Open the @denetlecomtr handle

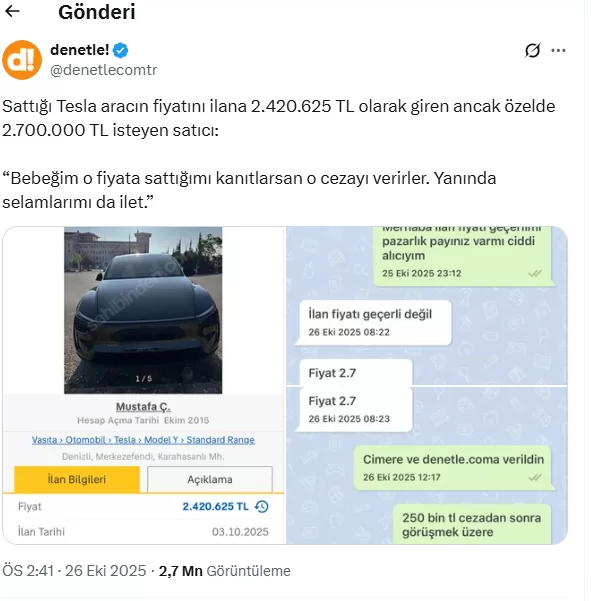(103, 70)
